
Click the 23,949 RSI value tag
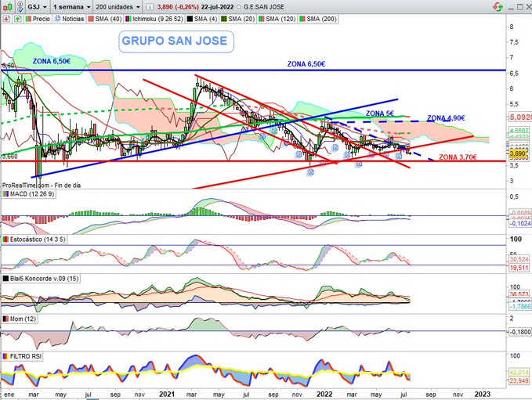point(519,381)
